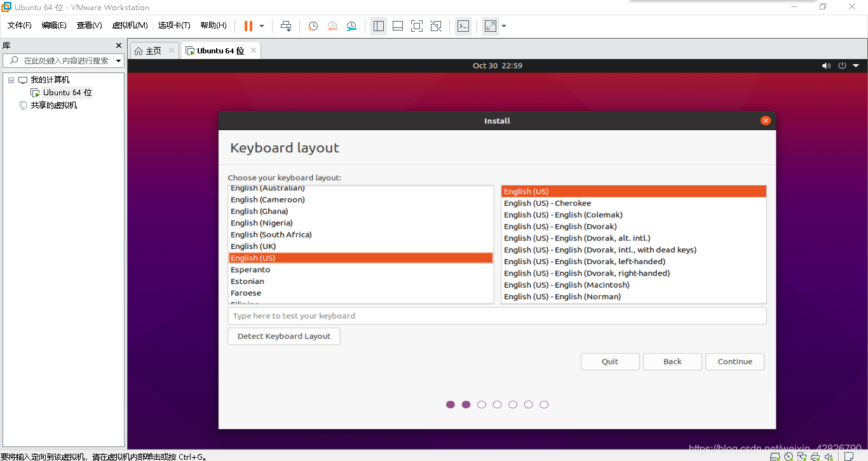Select English (Cameroon) in language list
The width and height of the screenshot is (868, 461).
click(361, 200)
